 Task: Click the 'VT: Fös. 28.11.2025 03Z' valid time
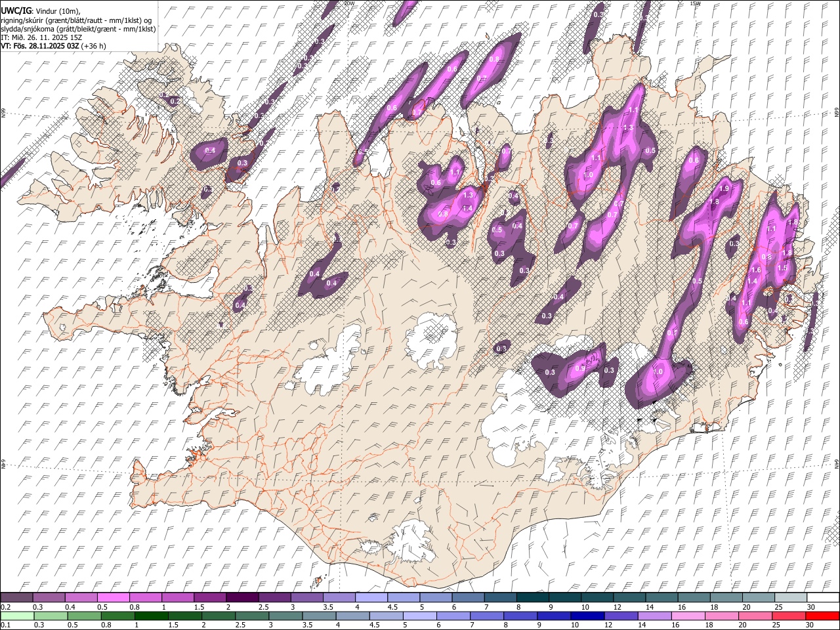(x=40, y=46)
